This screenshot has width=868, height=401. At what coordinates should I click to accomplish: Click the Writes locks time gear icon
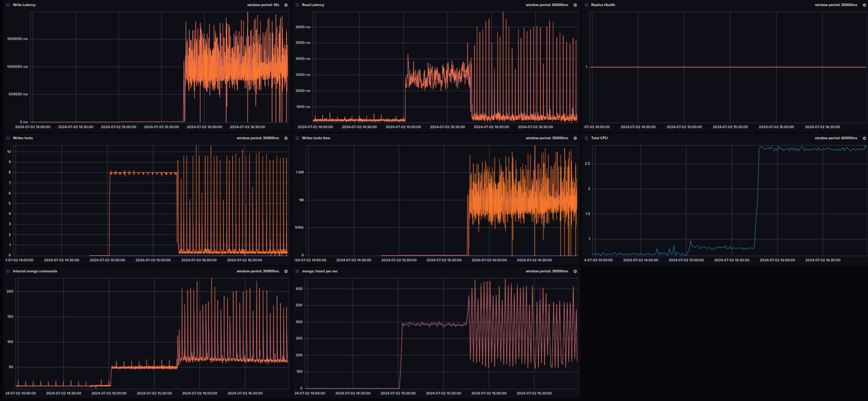[575, 138]
